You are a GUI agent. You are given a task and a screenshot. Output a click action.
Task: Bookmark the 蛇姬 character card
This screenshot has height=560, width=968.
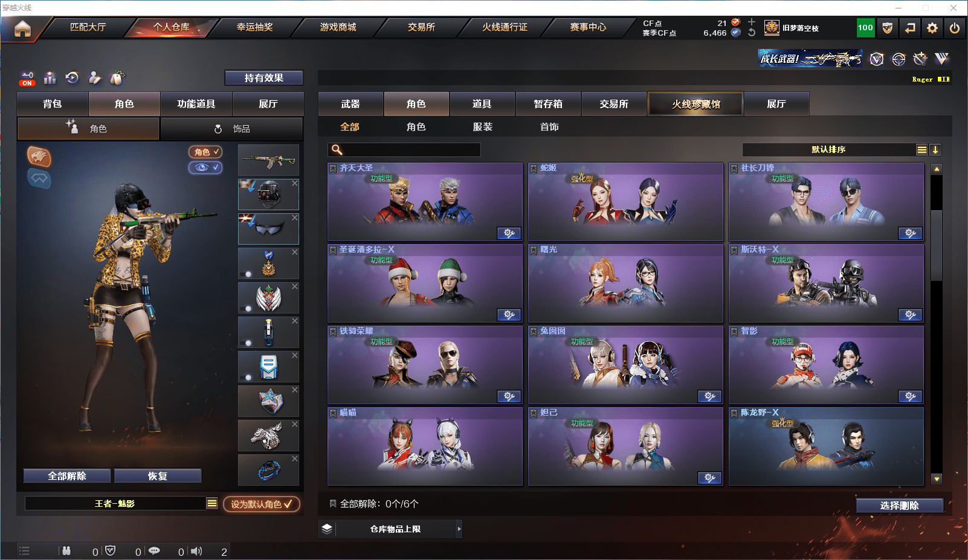[x=534, y=169]
